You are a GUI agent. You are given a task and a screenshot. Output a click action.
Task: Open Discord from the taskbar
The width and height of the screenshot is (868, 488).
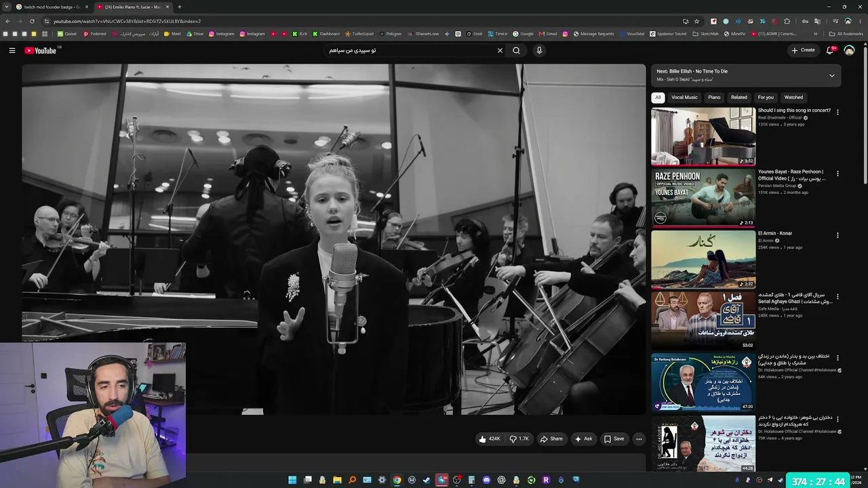coord(486,480)
